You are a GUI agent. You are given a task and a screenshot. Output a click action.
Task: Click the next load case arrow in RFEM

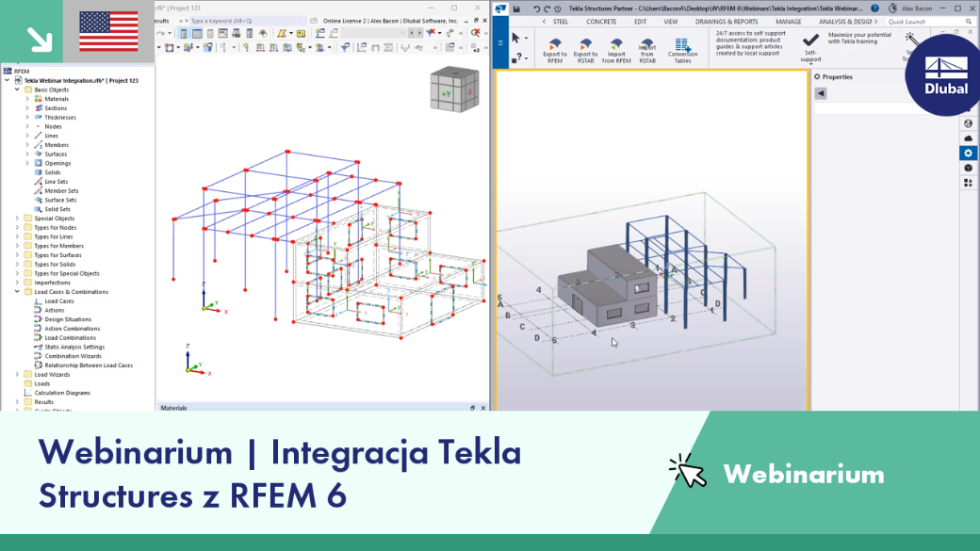[418, 33]
